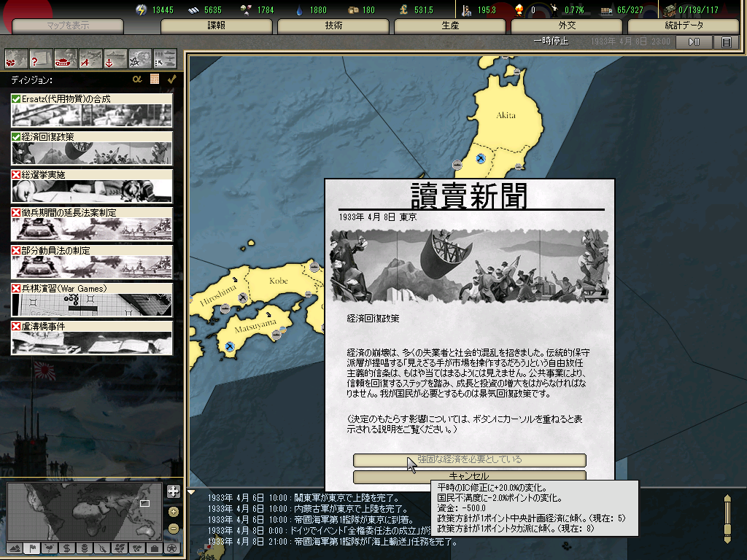Click the supplies value 180
The image size is (747, 560).
tap(368, 10)
